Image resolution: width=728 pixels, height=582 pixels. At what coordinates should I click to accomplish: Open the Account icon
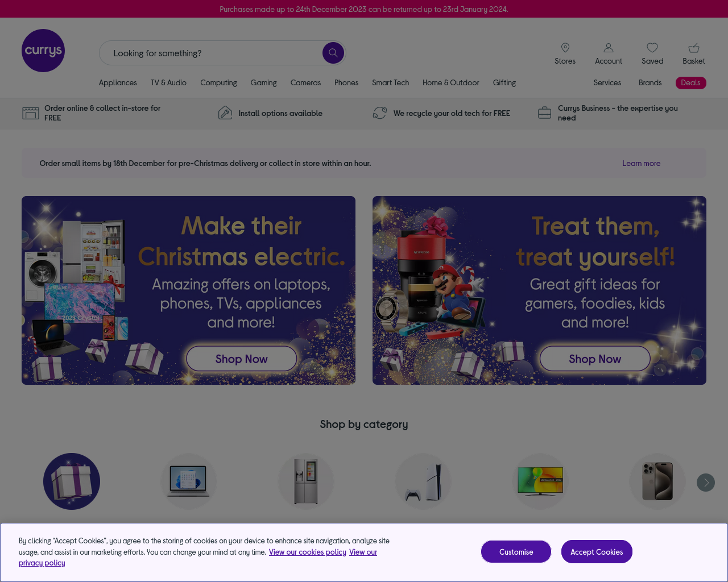pyautogui.click(x=609, y=48)
